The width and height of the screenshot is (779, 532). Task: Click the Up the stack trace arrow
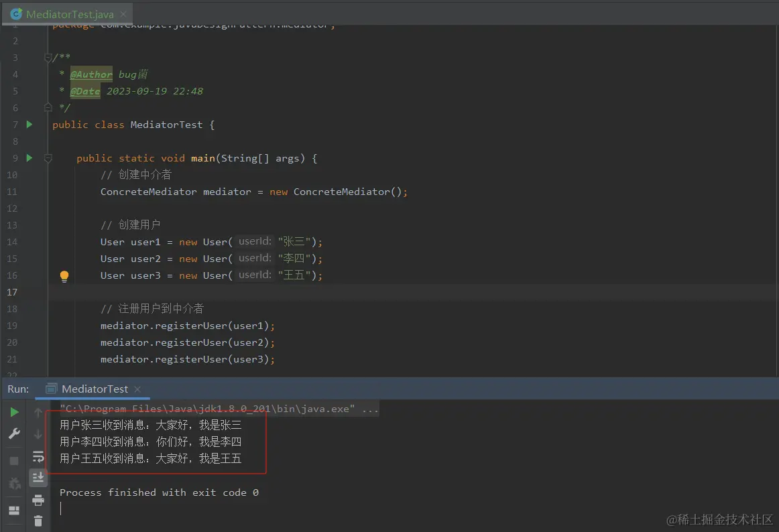coord(38,412)
